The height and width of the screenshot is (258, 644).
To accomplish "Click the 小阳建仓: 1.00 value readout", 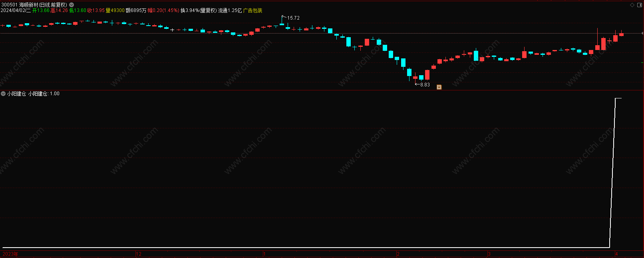I will click(44, 94).
